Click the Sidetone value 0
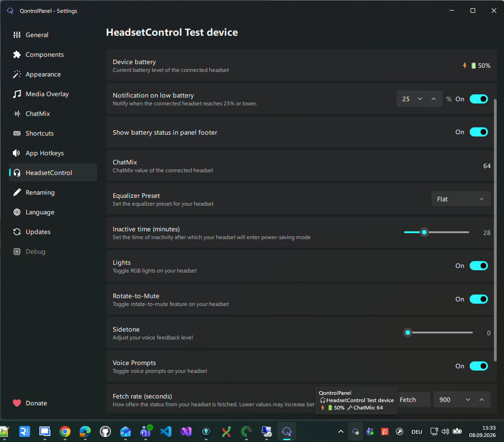The width and height of the screenshot is (504, 442). (488, 333)
